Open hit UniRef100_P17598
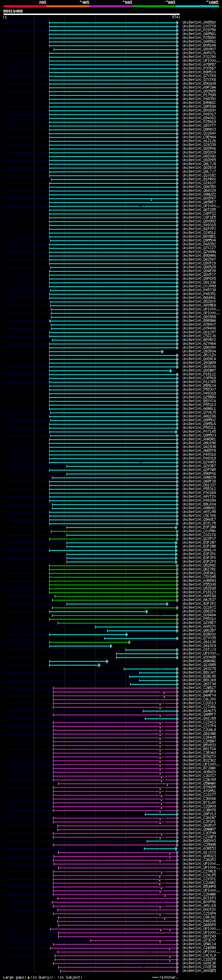 click(x=199, y=95)
